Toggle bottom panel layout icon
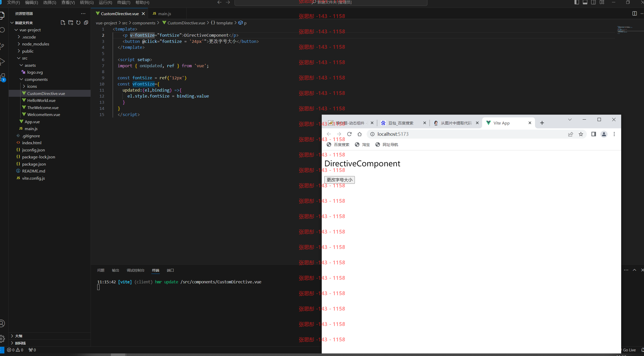644x356 pixels. (x=585, y=2)
